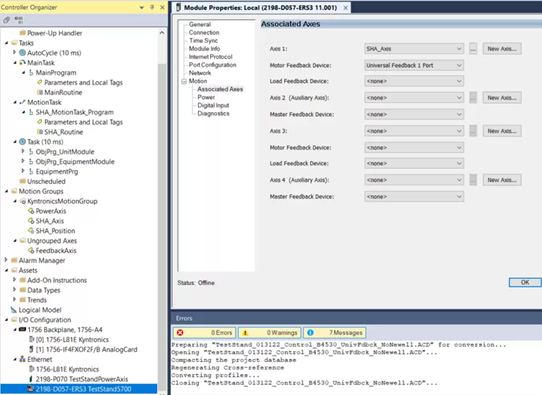Click the pin icon in Controller Organizer header

click(152, 7)
